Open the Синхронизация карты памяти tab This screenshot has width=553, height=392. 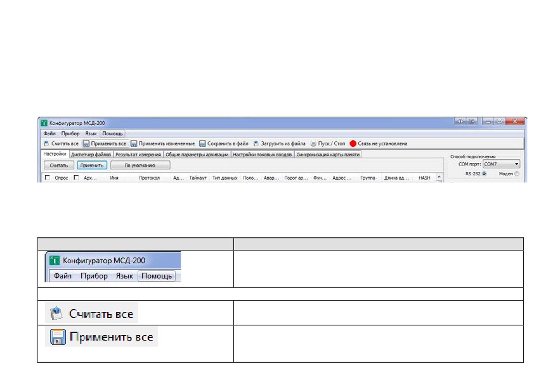pyautogui.click(x=328, y=155)
